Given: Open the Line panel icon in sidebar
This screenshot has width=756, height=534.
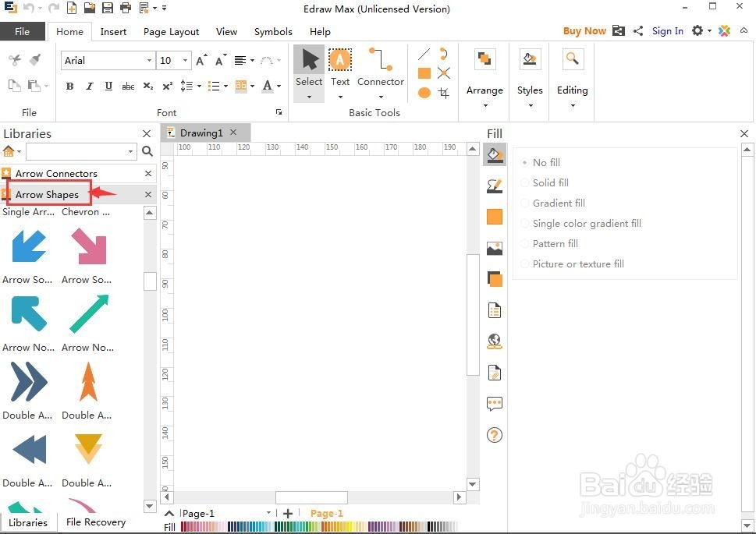Looking at the screenshot, I should (x=495, y=186).
